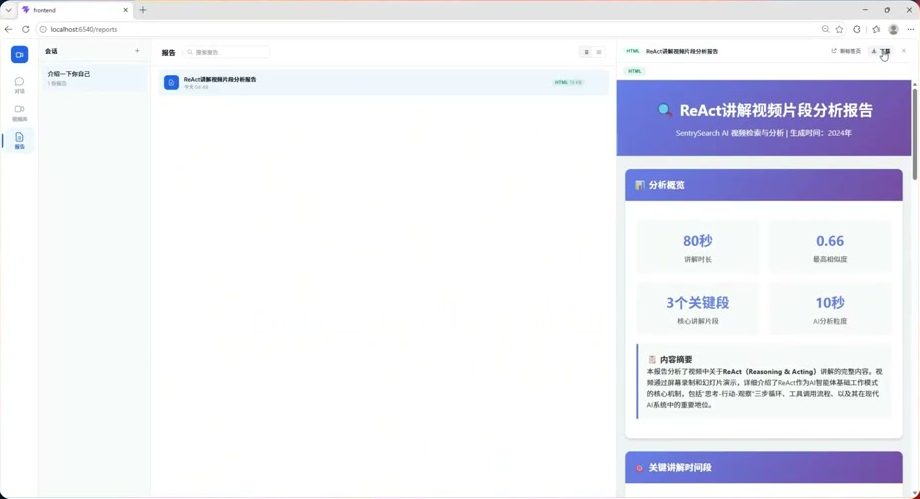Screen dimensions: 920x499
Task: Open a new browser tab
Action: coord(143,10)
